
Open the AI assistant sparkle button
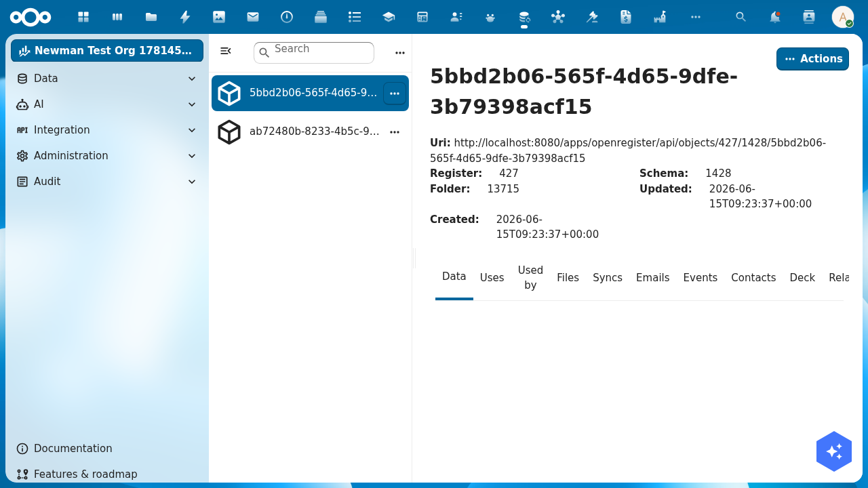[x=834, y=451]
